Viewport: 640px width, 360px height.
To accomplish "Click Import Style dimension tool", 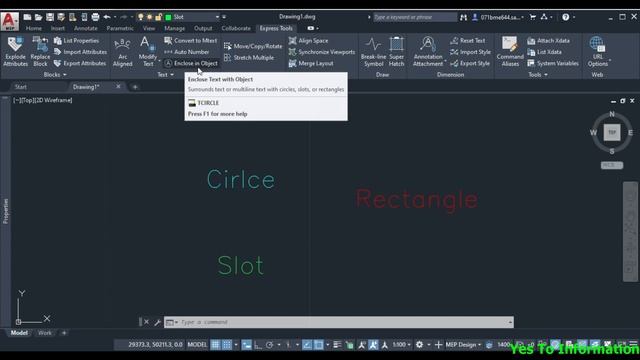I will pos(470,52).
